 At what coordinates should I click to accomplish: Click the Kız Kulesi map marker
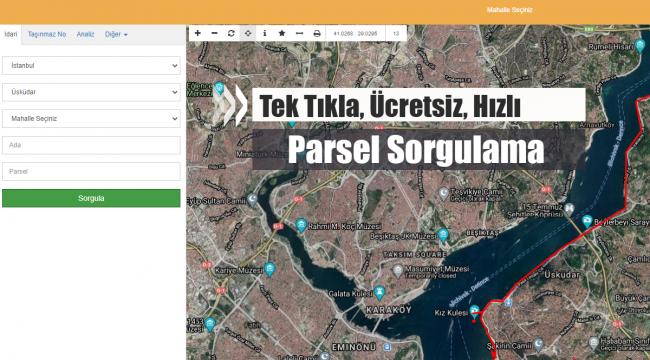[x=475, y=311]
